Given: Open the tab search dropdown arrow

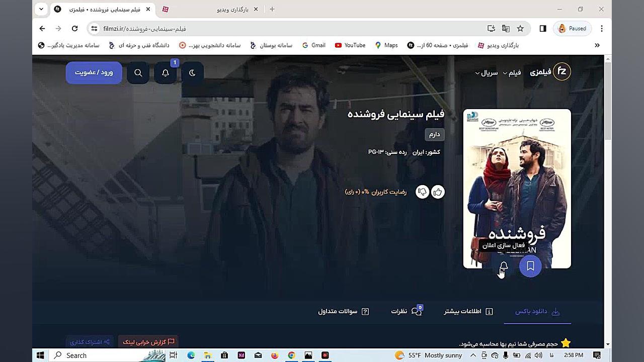Looking at the screenshot, I should [x=41, y=9].
